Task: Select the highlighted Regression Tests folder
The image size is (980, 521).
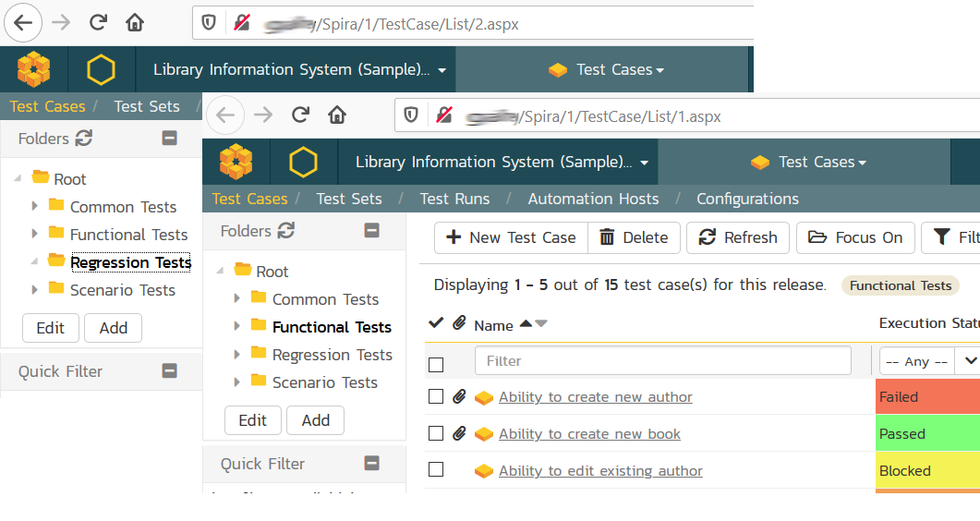Action: 130,262
